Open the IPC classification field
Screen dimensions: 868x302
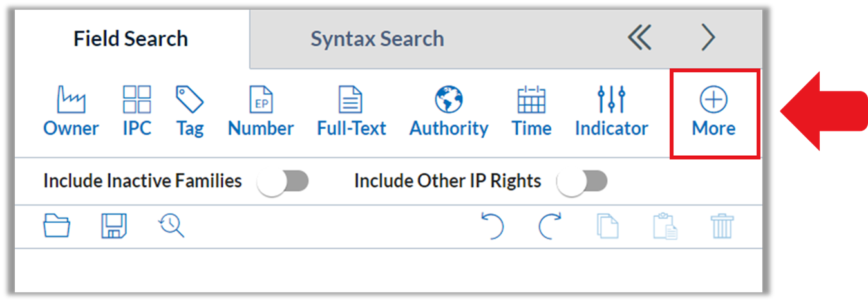(x=137, y=111)
